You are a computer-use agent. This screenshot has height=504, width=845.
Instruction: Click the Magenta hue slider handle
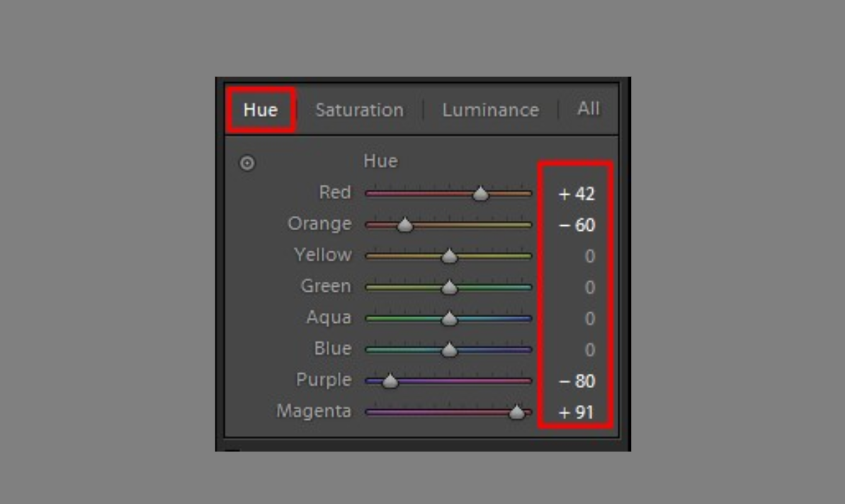tap(517, 412)
